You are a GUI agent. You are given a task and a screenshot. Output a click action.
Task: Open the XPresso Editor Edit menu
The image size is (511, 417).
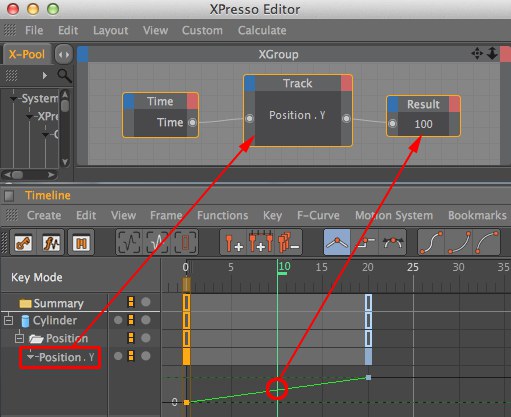click(68, 30)
